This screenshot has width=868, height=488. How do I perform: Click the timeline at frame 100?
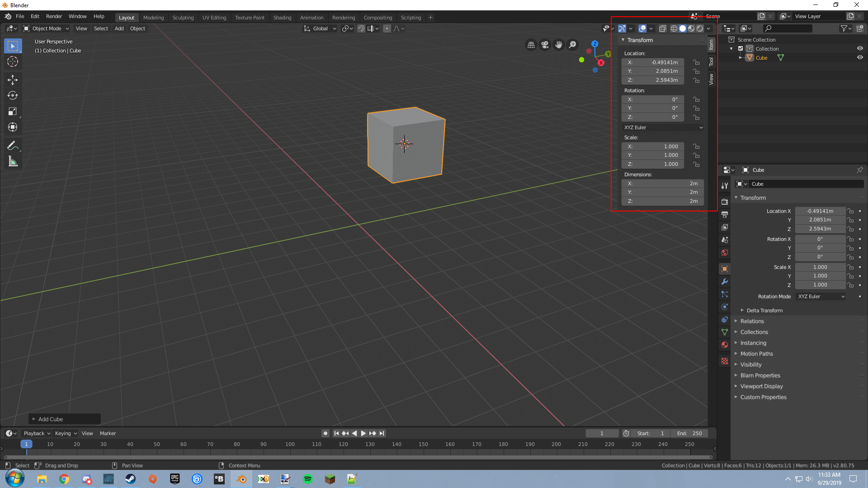(x=290, y=445)
